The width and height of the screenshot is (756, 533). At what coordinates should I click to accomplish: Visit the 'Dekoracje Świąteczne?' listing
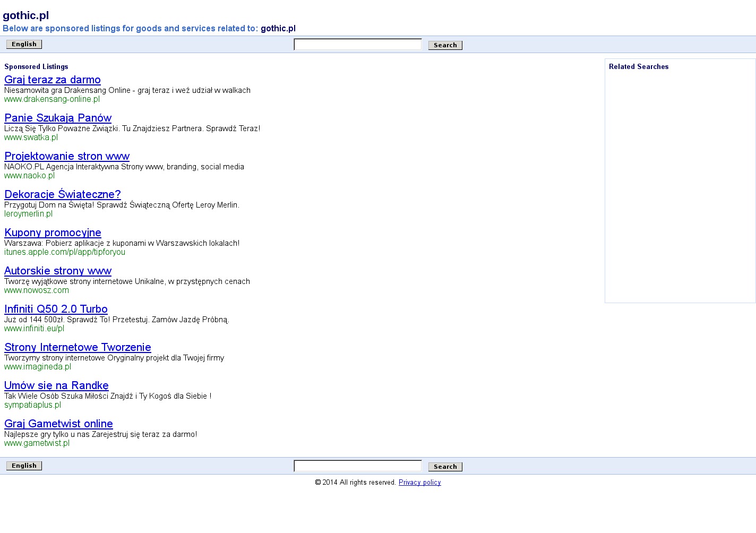pyautogui.click(x=63, y=195)
